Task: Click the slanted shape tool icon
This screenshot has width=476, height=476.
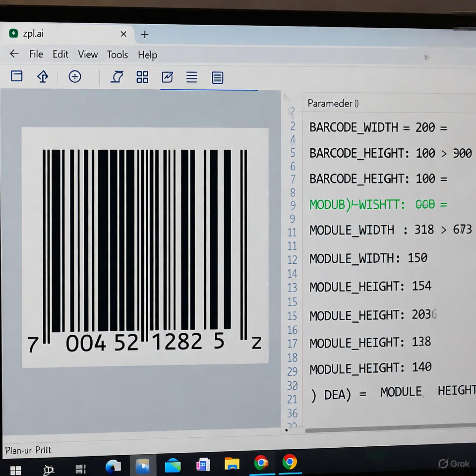Action: click(x=117, y=76)
